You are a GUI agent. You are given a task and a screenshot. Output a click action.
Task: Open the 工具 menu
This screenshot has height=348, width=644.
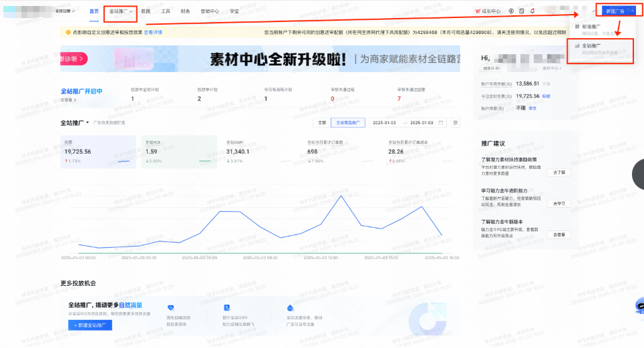tap(166, 11)
